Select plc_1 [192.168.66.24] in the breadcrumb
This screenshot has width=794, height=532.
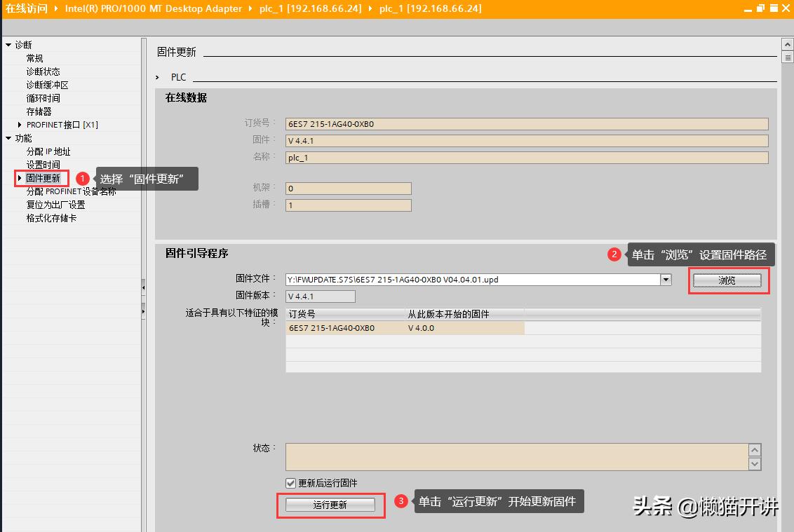tap(309, 9)
